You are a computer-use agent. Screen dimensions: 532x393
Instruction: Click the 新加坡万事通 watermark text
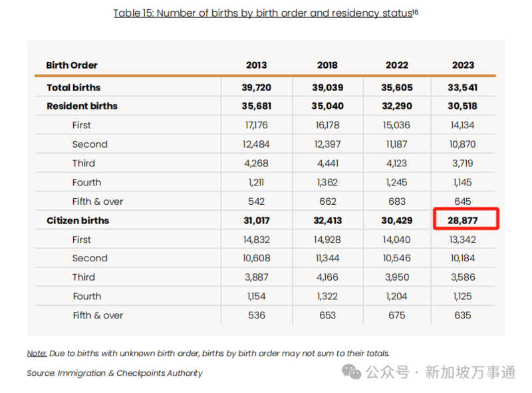(x=470, y=372)
